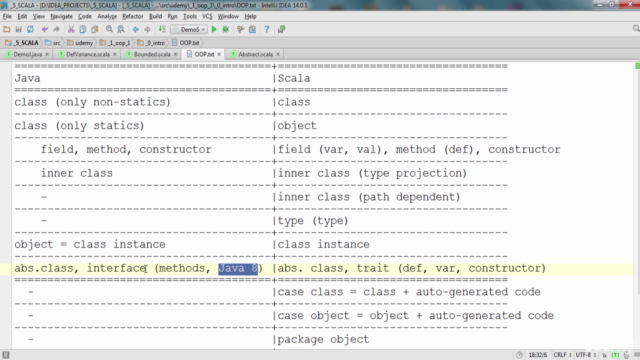Open the Edit menu
This screenshot has height=360, width=640.
[22, 16]
